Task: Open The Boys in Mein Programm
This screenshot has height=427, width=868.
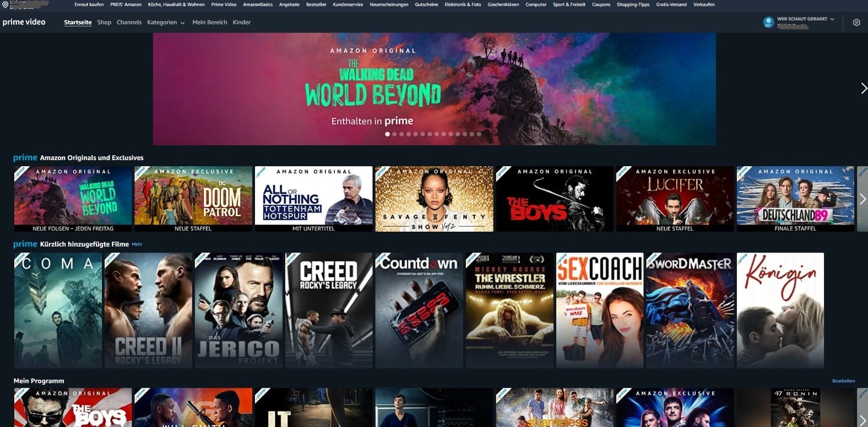Action: click(x=73, y=408)
